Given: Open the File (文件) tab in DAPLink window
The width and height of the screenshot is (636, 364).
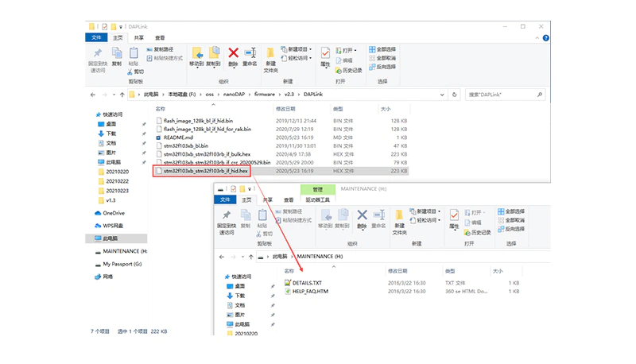Looking at the screenshot, I should pyautogui.click(x=96, y=37).
